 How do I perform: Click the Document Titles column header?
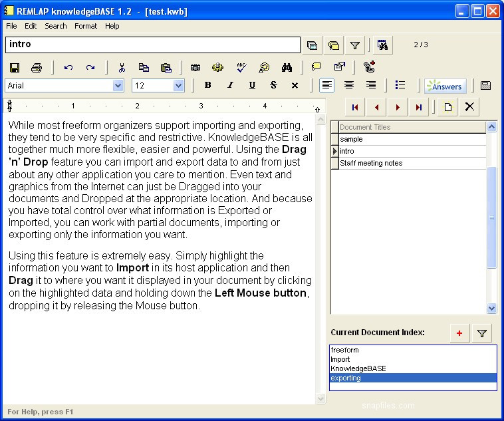412,127
